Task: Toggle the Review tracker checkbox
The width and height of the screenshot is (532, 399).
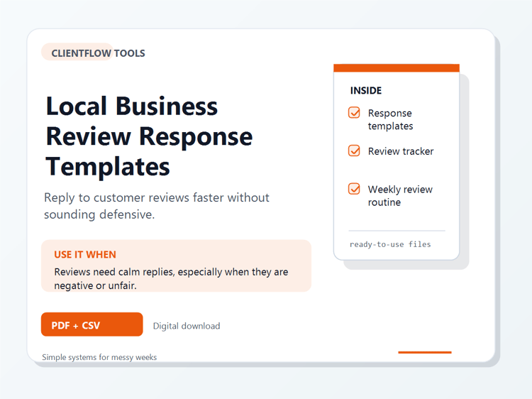Action: (354, 151)
